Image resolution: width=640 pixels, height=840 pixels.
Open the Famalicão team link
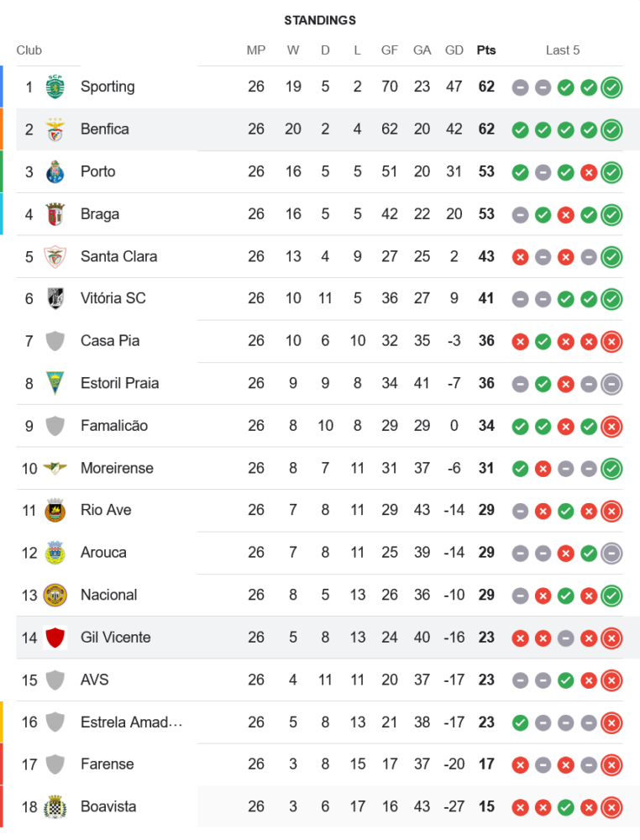(114, 426)
